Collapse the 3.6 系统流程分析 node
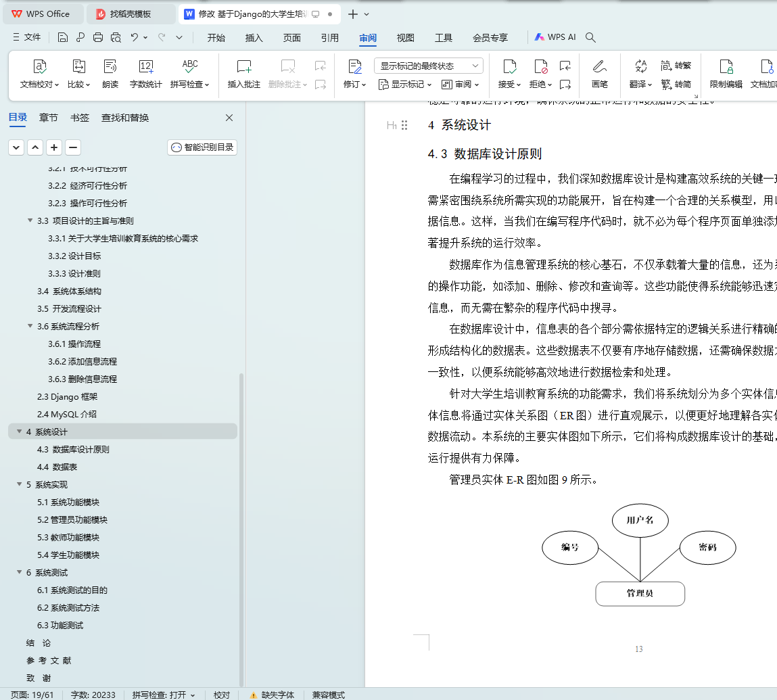The height and width of the screenshot is (700, 777). 30,326
